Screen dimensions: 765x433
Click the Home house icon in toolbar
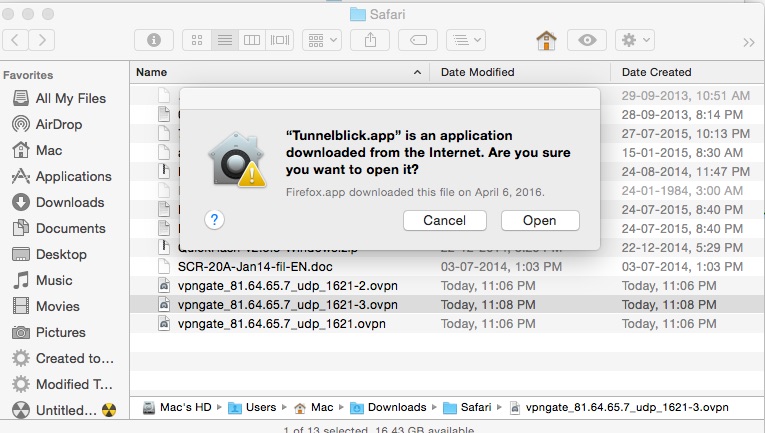546,40
